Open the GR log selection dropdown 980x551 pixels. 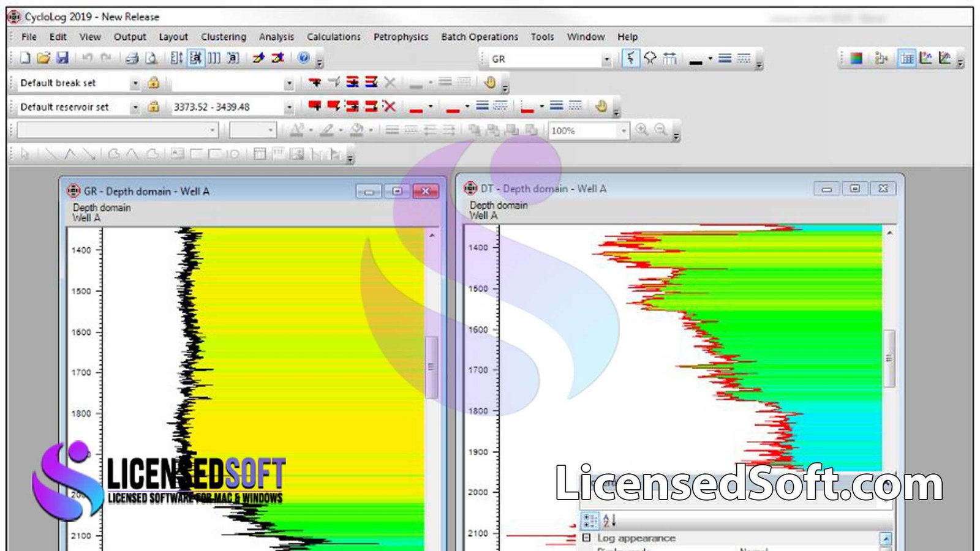[606, 59]
